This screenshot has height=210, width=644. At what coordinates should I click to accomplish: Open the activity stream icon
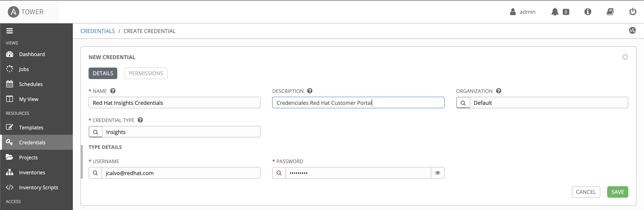click(x=632, y=31)
